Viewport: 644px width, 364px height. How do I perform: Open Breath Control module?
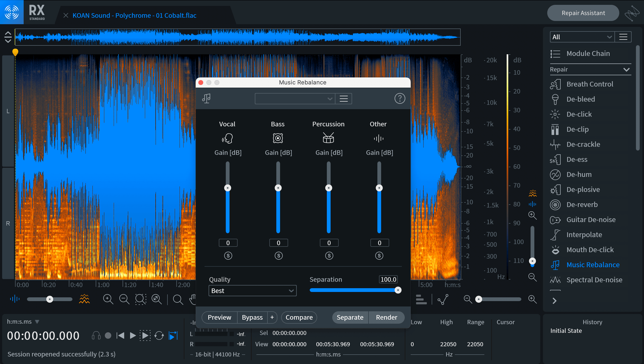tap(590, 84)
